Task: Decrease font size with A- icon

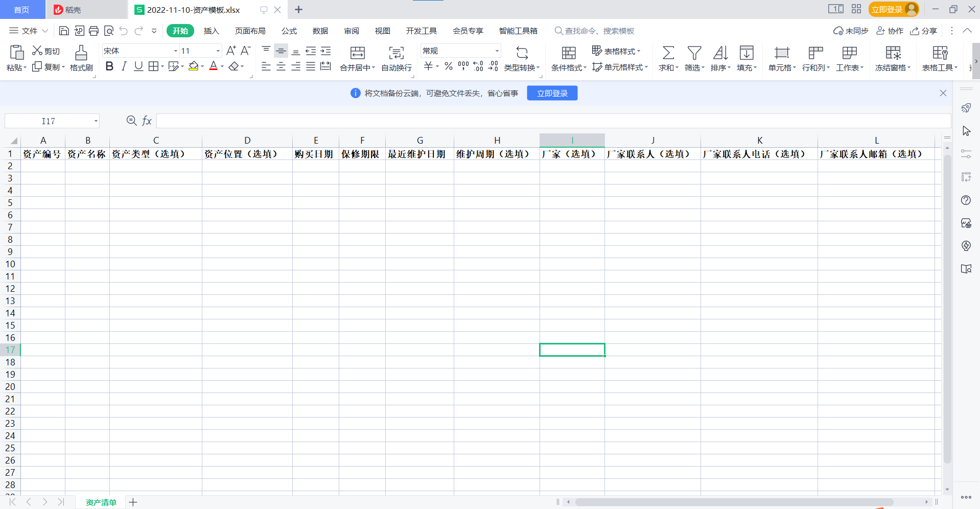Action: point(246,51)
